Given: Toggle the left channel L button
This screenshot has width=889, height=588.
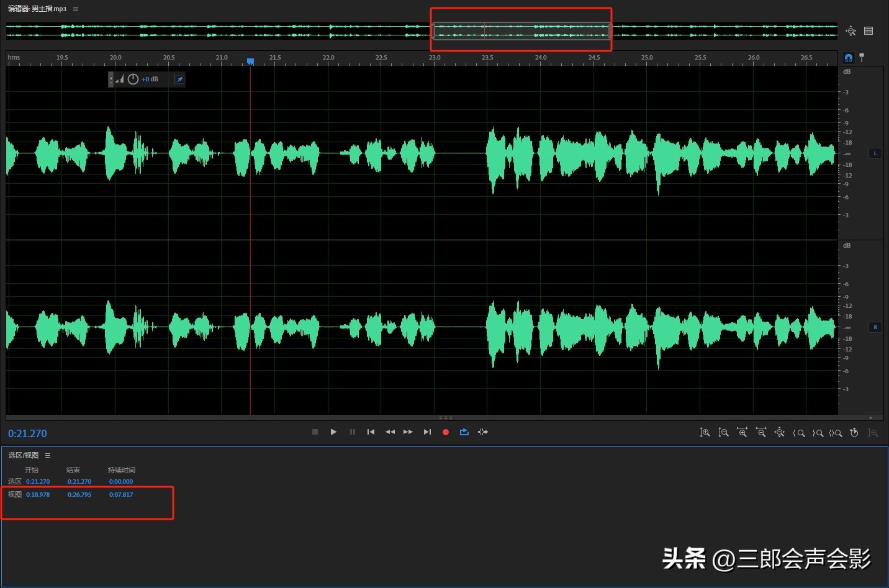Looking at the screenshot, I should click(x=875, y=153).
